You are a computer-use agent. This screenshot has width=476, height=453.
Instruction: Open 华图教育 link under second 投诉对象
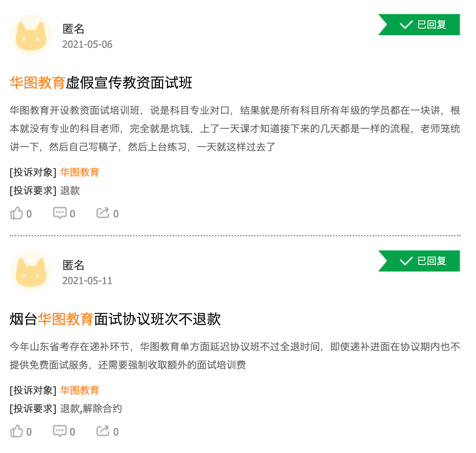[80, 390]
